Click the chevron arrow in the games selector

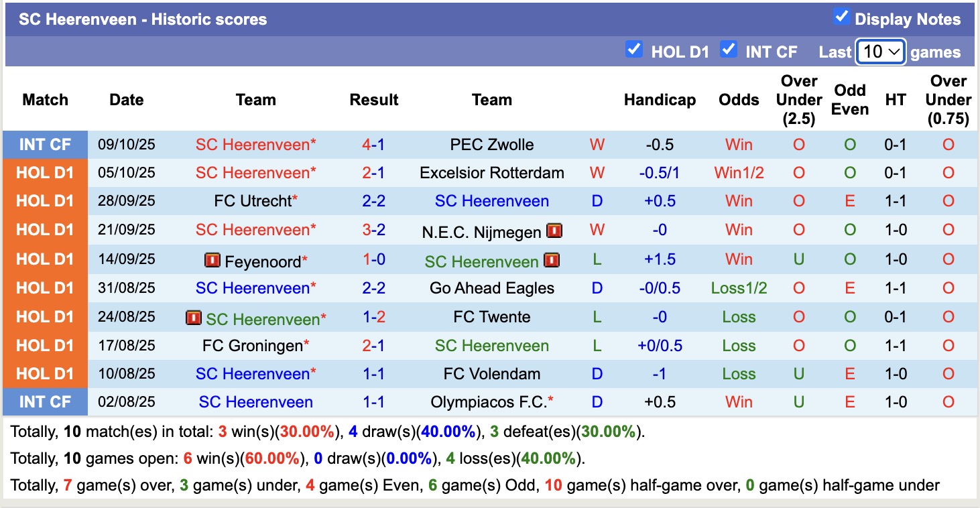click(896, 51)
